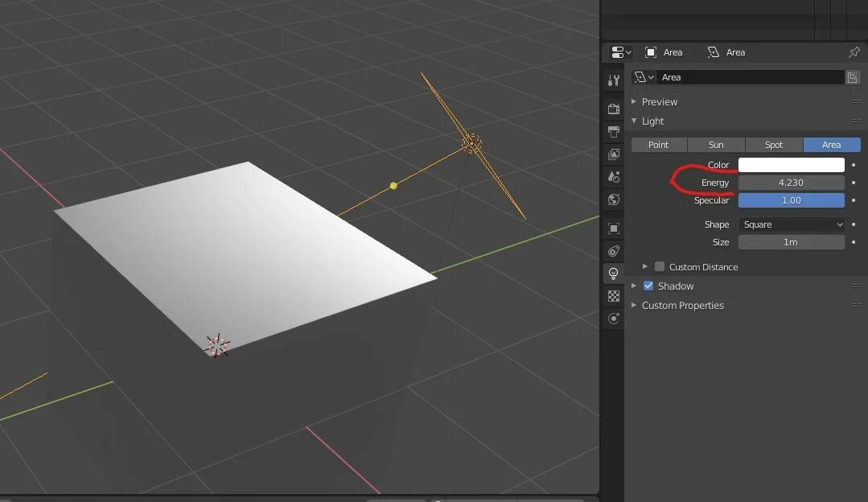The width and height of the screenshot is (868, 502).
Task: Open the Shape dropdown showing Square
Action: [x=792, y=224]
